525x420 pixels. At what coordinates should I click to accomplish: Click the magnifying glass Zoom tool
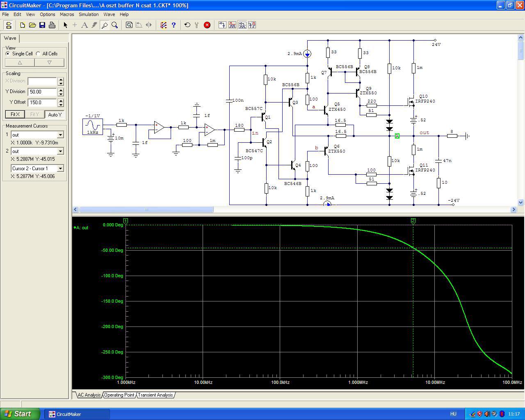[115, 25]
